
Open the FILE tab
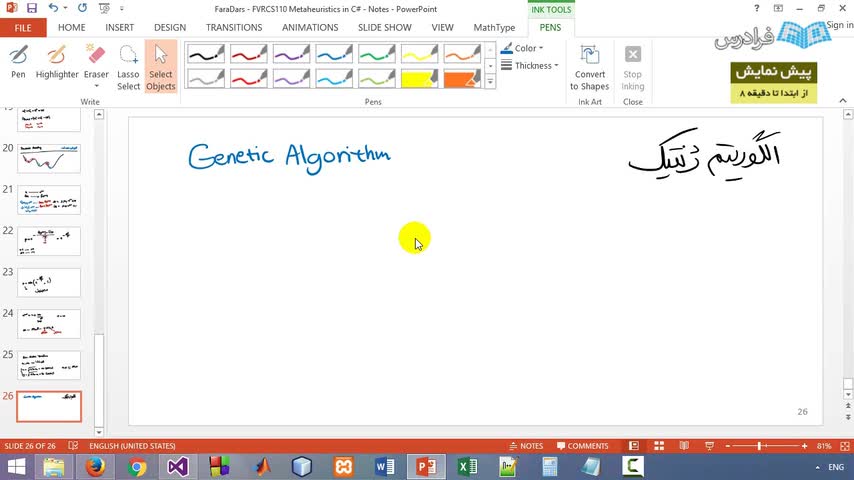coord(23,28)
